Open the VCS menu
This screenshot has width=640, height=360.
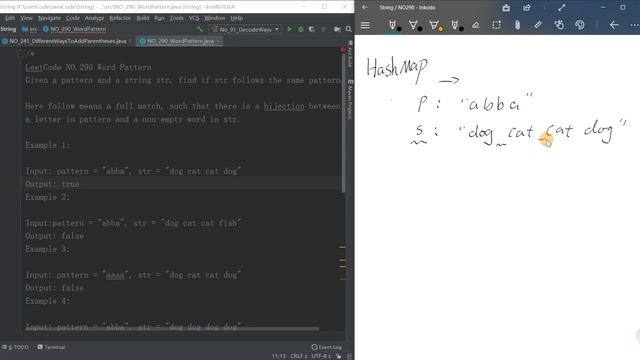[194, 18]
